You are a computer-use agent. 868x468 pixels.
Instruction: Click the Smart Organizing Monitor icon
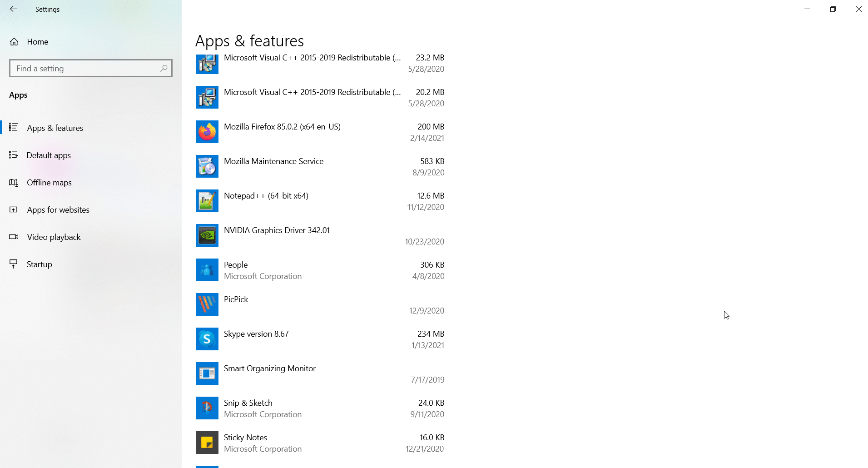(207, 373)
